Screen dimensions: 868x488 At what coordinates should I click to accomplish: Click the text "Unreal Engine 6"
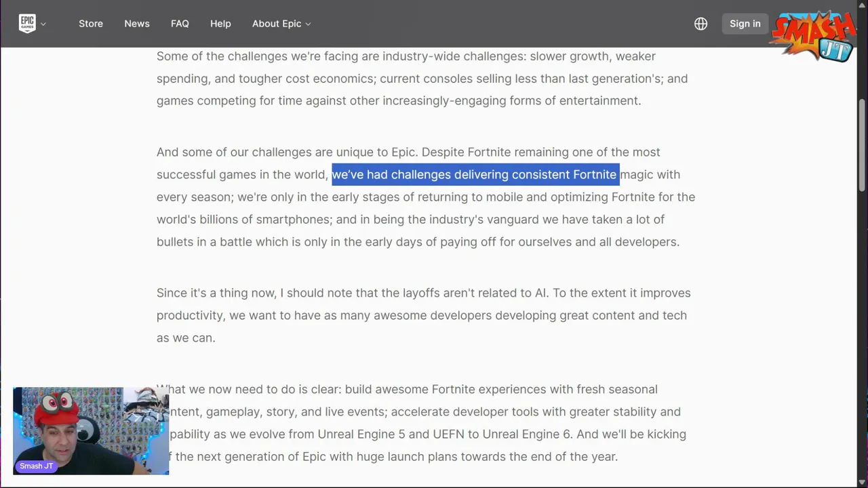[527, 434]
